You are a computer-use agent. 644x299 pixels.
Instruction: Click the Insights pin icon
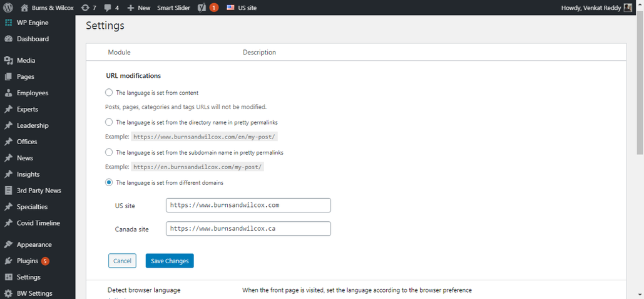point(8,174)
